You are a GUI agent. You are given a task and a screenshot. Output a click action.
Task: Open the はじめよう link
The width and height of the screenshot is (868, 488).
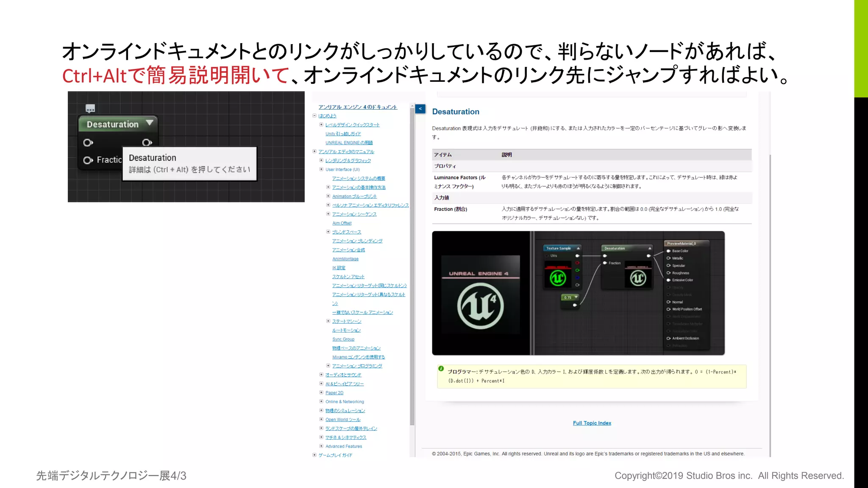click(x=327, y=116)
